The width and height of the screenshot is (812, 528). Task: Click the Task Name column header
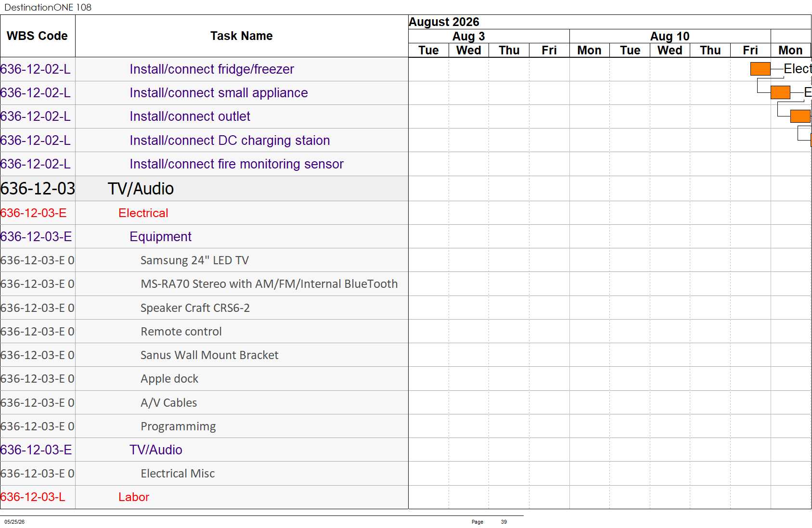coord(242,36)
